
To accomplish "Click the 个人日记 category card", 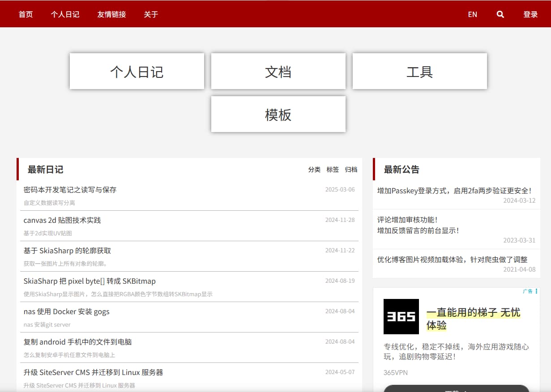I will pos(137,71).
